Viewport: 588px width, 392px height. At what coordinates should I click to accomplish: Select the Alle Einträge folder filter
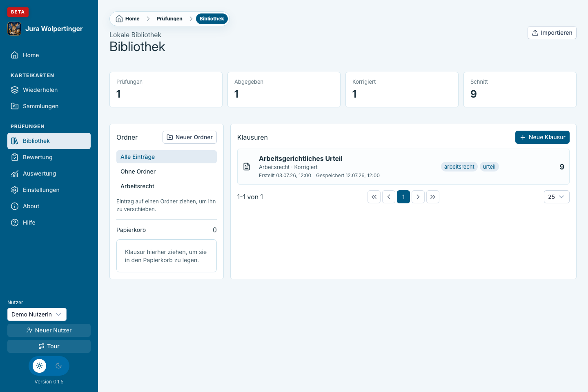[x=167, y=157]
